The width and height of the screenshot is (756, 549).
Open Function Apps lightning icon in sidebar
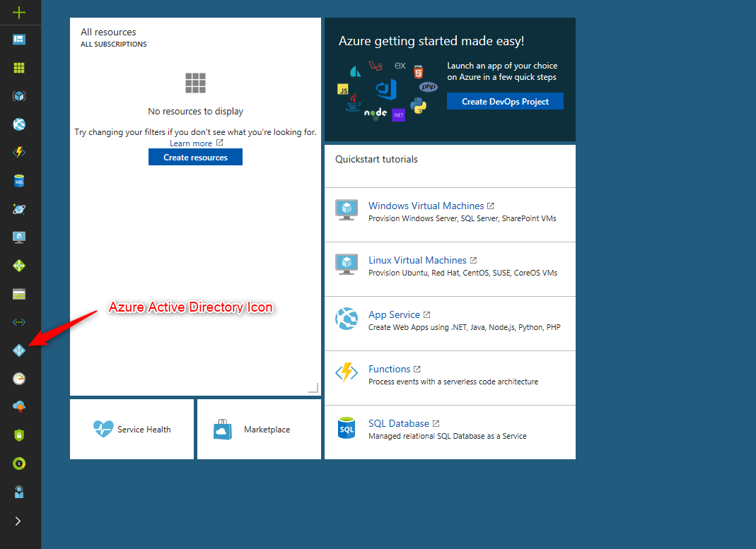click(19, 153)
